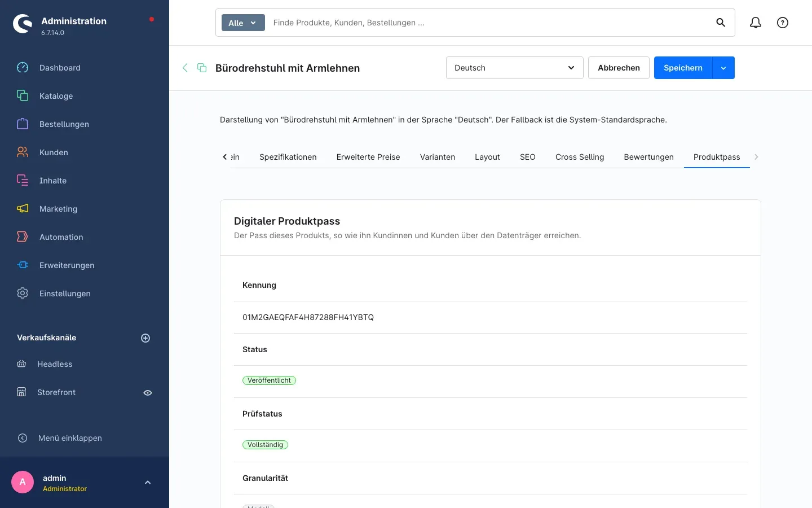Image resolution: width=812 pixels, height=508 pixels.
Task: Open the Headless sales channel
Action: (x=55, y=364)
